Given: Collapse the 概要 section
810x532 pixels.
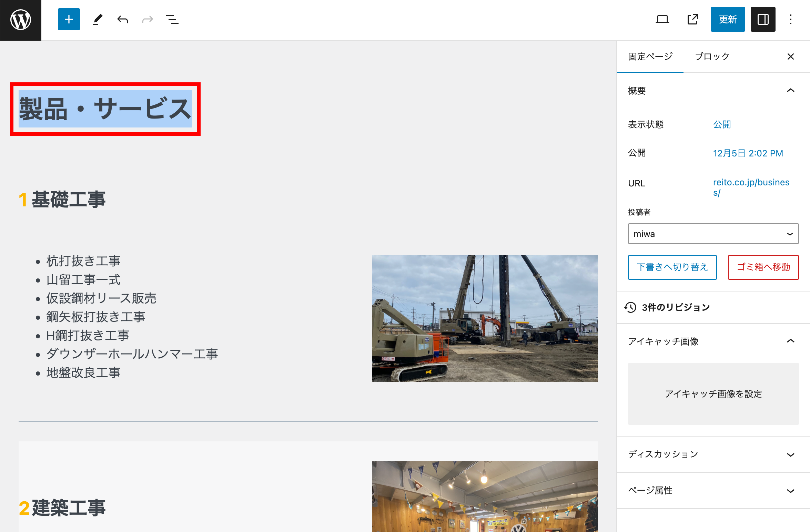Looking at the screenshot, I should pyautogui.click(x=790, y=91).
